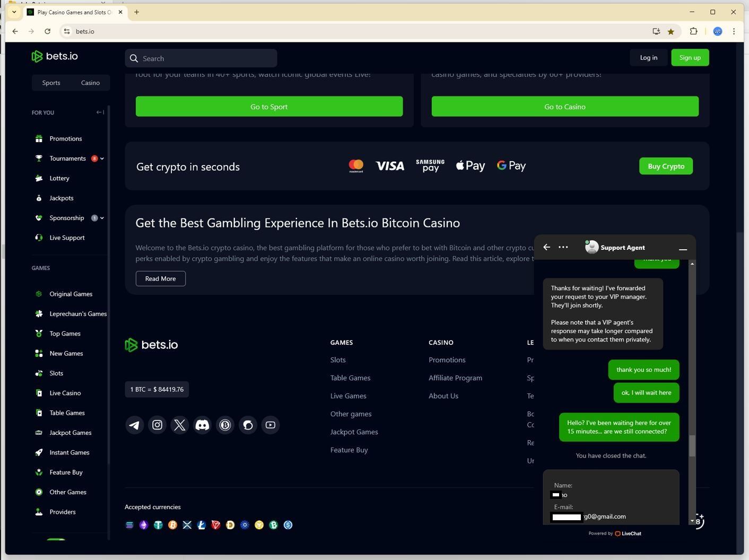Open chat options three-dot menu
Image resolution: width=749 pixels, height=560 pixels.
563,247
